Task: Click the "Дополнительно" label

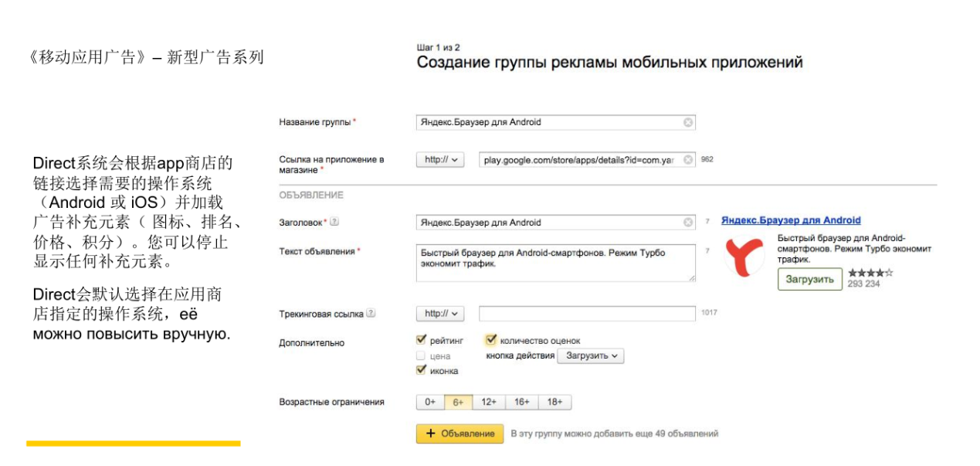Action: pos(311,343)
